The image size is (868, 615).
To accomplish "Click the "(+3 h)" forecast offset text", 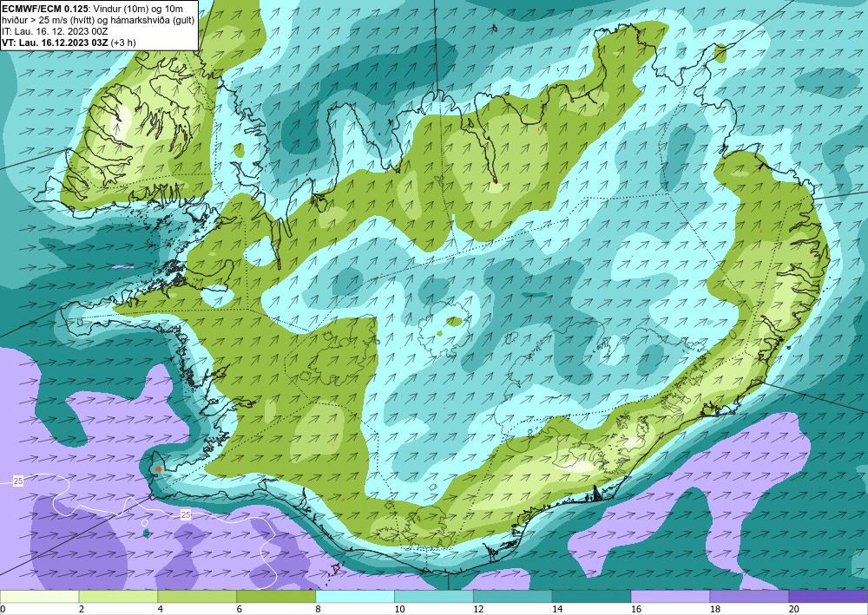I will point(123,42).
